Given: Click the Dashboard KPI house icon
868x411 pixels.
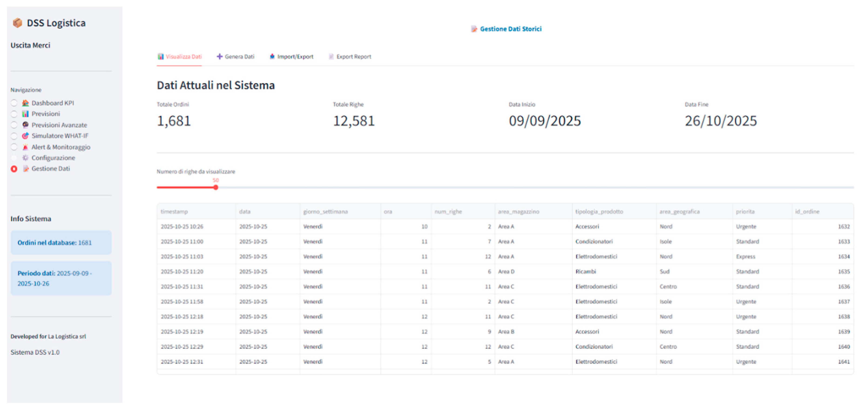Looking at the screenshot, I should (25, 103).
